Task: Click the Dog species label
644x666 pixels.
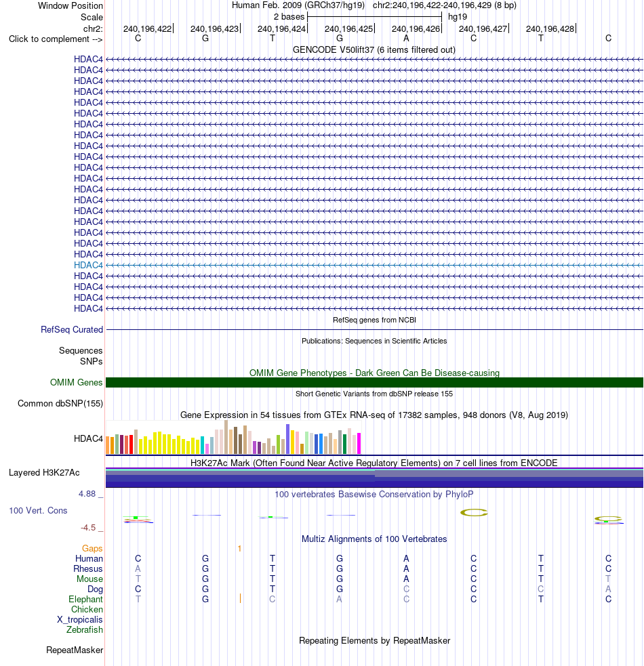Action: click(95, 589)
